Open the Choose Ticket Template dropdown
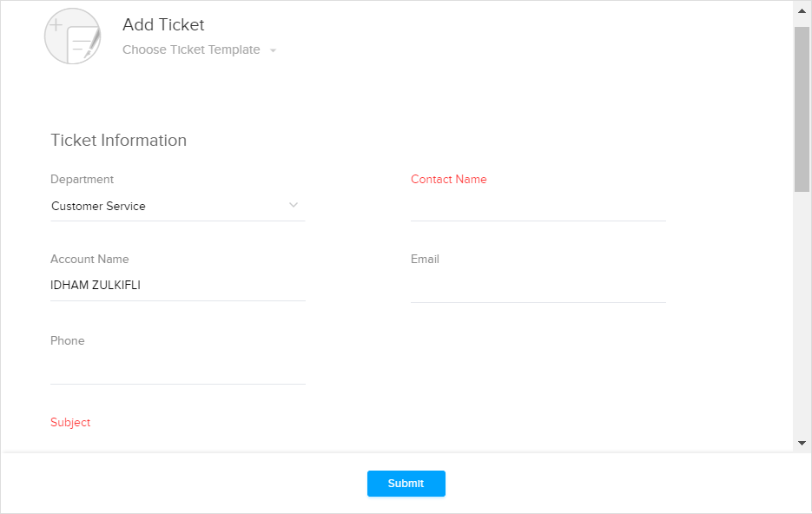 pos(191,49)
